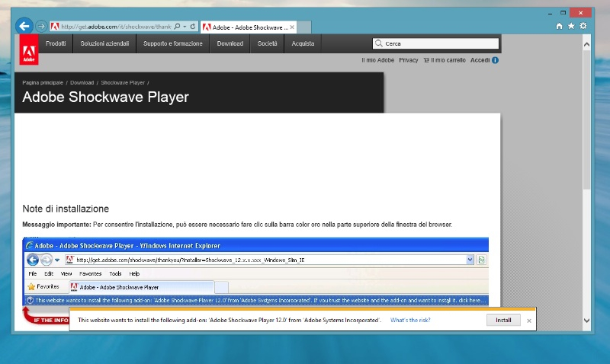Image resolution: width=610 pixels, height=364 pixels.
Task: Open the Soluzioni aziendali menu
Action: [104, 43]
